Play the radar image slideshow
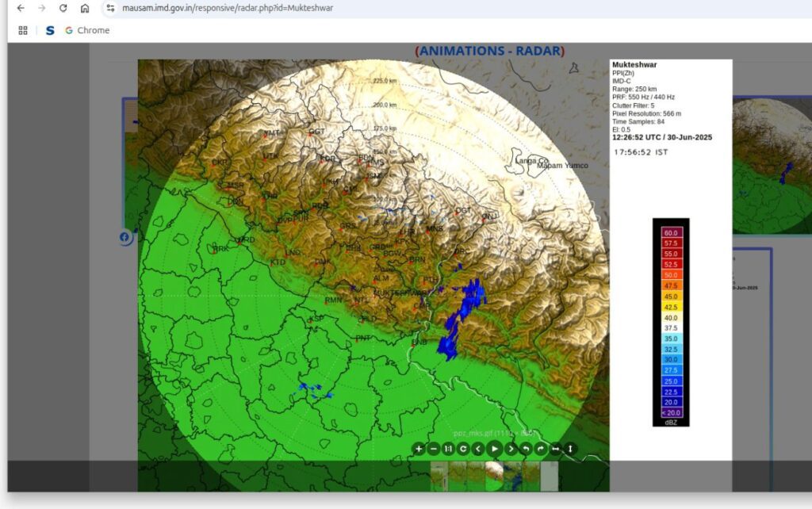The height and width of the screenshot is (509, 812). (x=495, y=449)
